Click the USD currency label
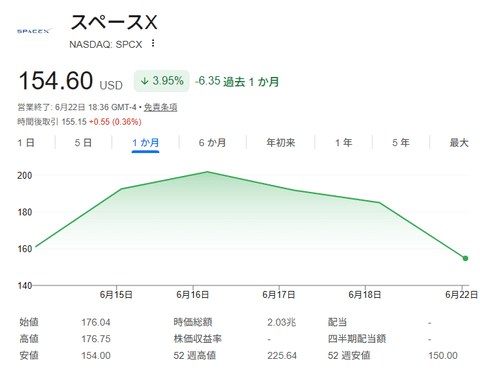This screenshot has width=480, height=372. 111,85
